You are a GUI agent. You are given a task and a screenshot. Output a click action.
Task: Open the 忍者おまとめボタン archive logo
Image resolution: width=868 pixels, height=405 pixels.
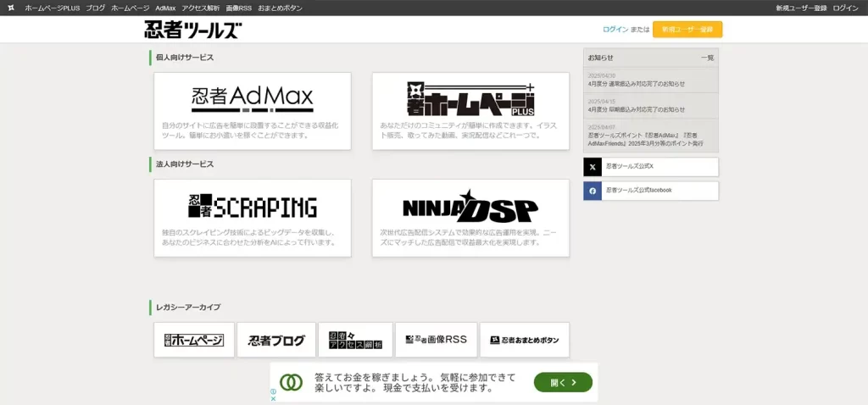coord(525,340)
